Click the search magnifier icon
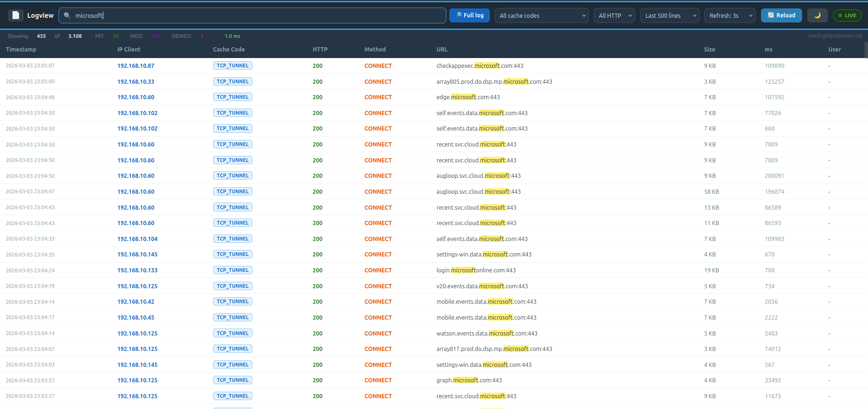 (x=67, y=15)
